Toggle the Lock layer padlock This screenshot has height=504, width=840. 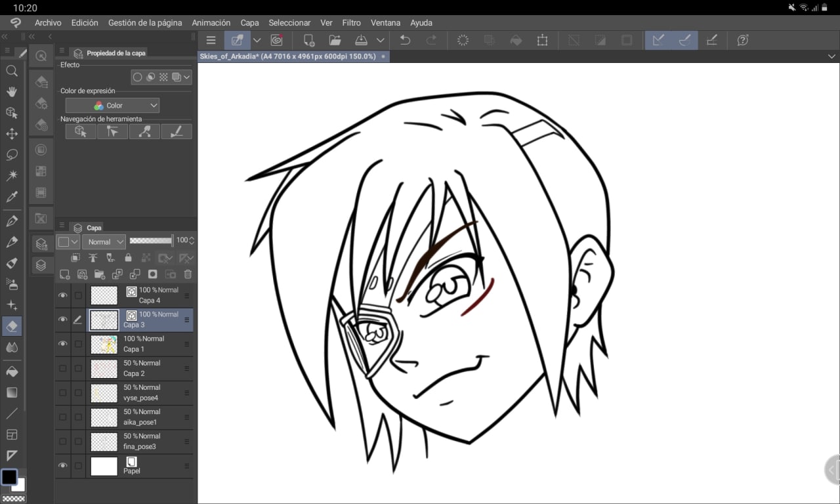pyautogui.click(x=128, y=258)
